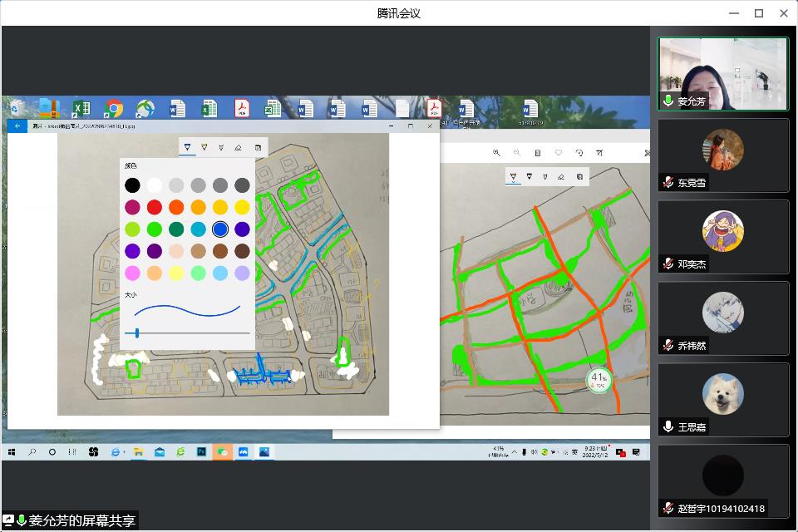The height and width of the screenshot is (532, 798).
Task: Click the zoom in magnifier in right Photos window
Action: pos(496,153)
